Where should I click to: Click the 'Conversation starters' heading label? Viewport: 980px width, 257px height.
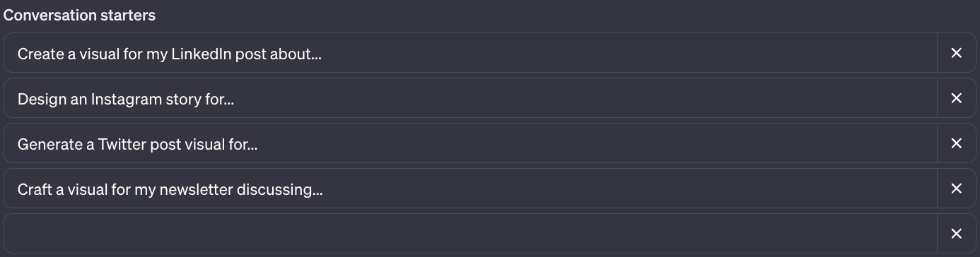click(x=80, y=15)
